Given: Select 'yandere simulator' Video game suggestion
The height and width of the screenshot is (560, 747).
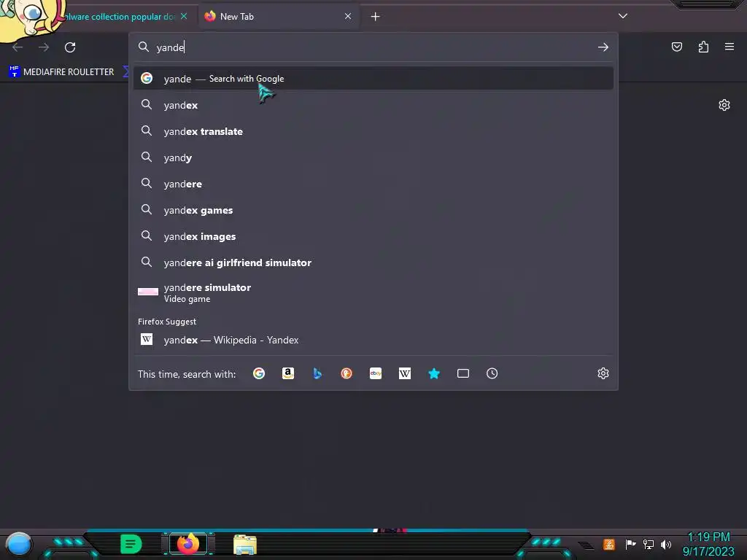Looking at the screenshot, I should pyautogui.click(x=373, y=292).
